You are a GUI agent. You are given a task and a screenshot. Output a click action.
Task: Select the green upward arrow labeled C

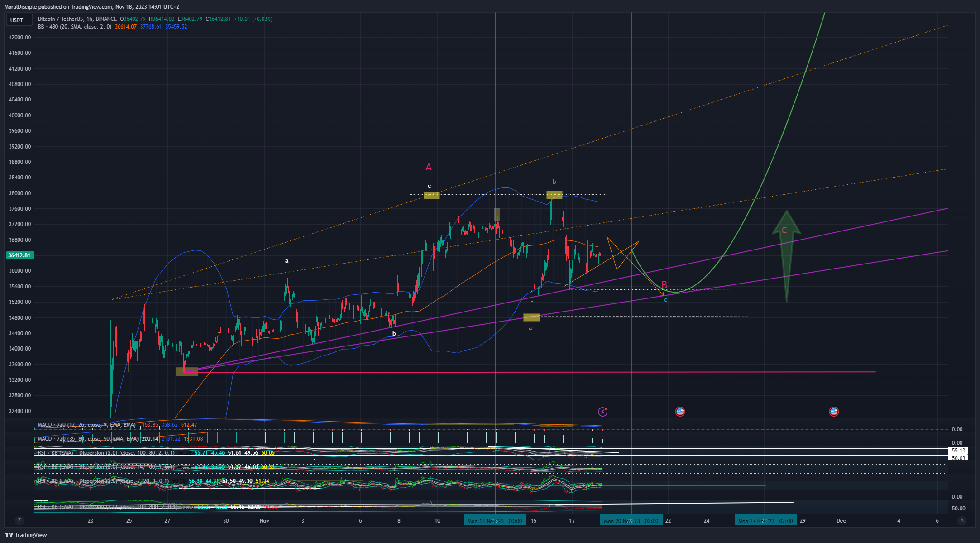pyautogui.click(x=786, y=256)
